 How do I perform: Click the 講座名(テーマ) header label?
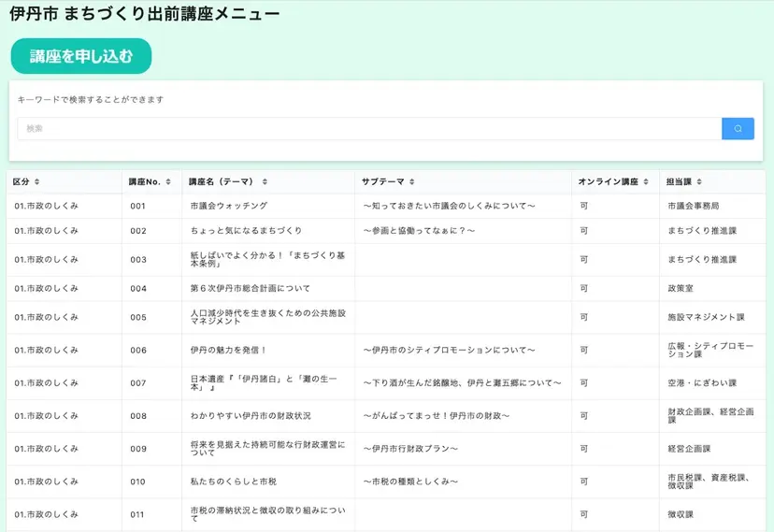click(x=222, y=181)
